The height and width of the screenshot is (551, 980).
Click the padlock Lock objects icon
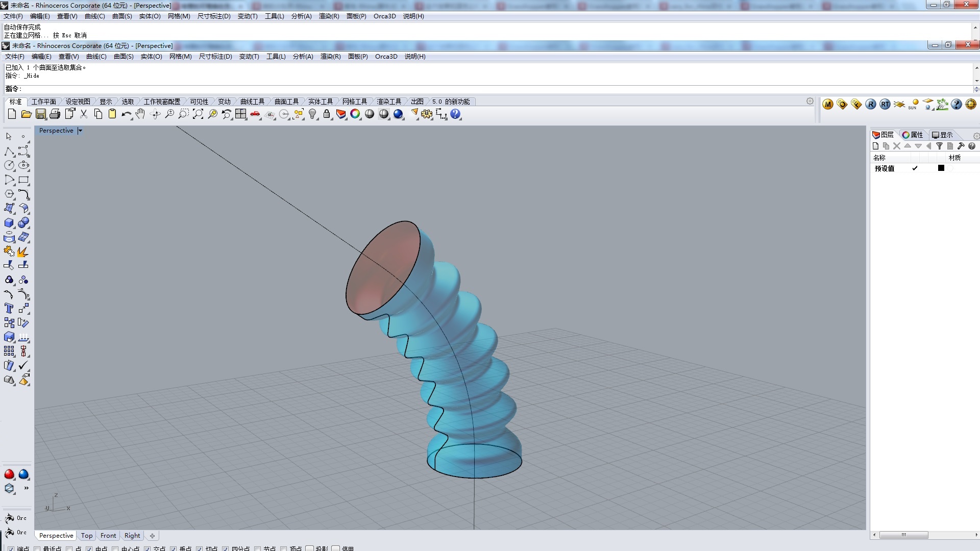327,114
